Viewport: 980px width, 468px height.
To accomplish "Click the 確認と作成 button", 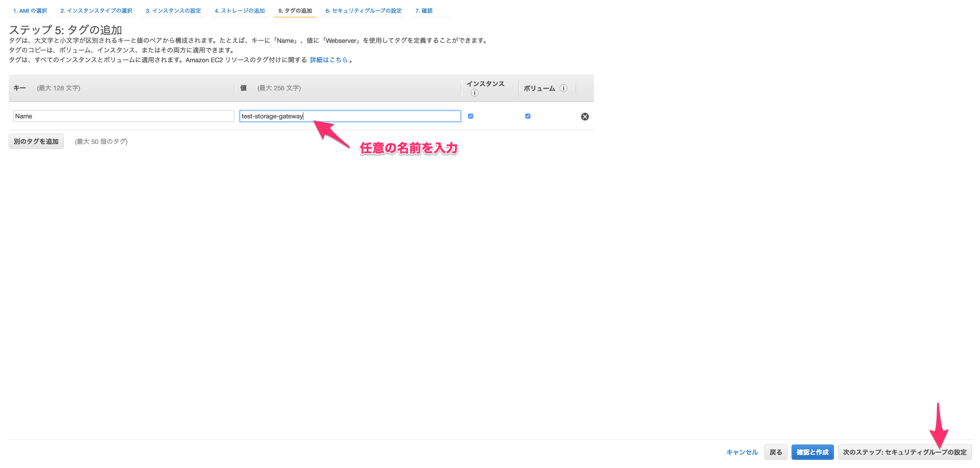I will (x=812, y=452).
